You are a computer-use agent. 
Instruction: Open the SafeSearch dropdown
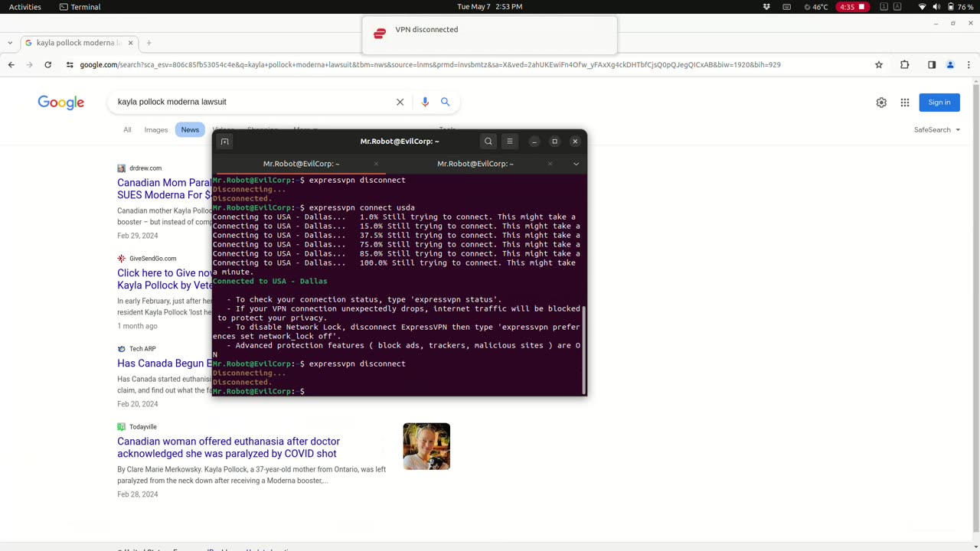pyautogui.click(x=937, y=130)
